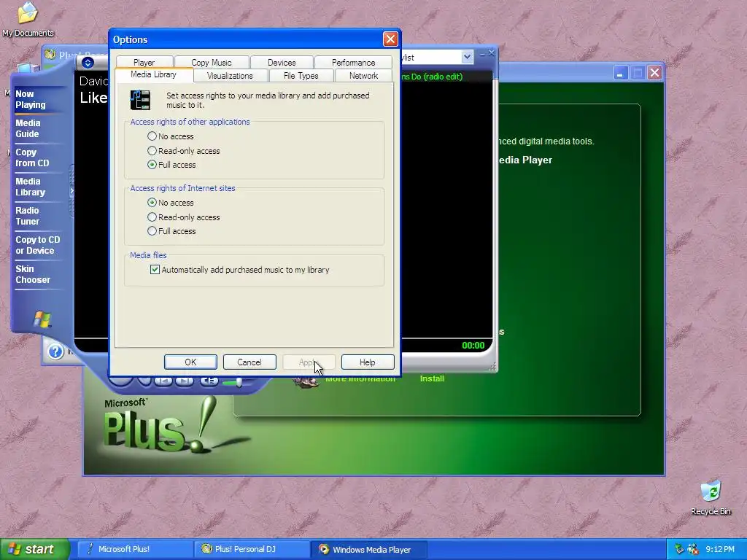Select Read-only access for other applications

(x=184, y=150)
